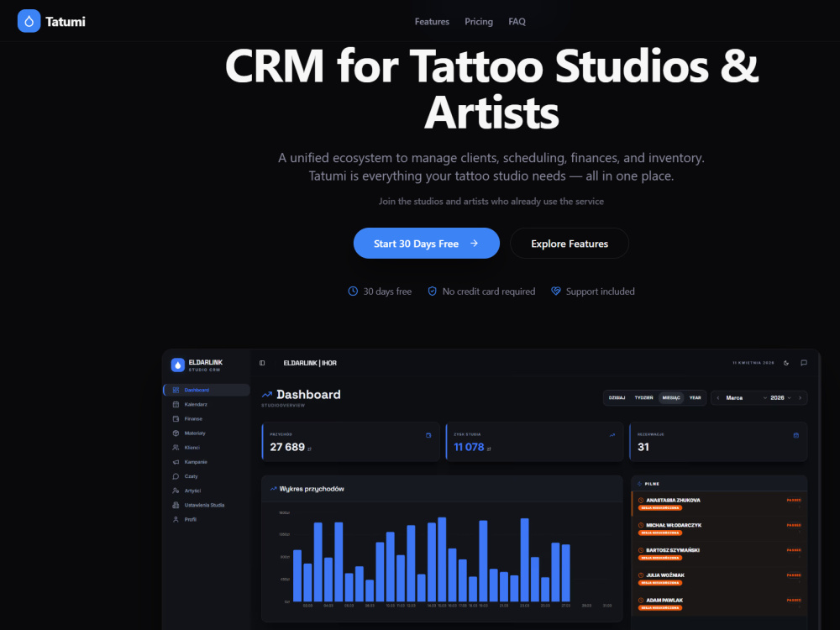Click the orange badge under Julia Woźniak
840x630 pixels.
660,583
